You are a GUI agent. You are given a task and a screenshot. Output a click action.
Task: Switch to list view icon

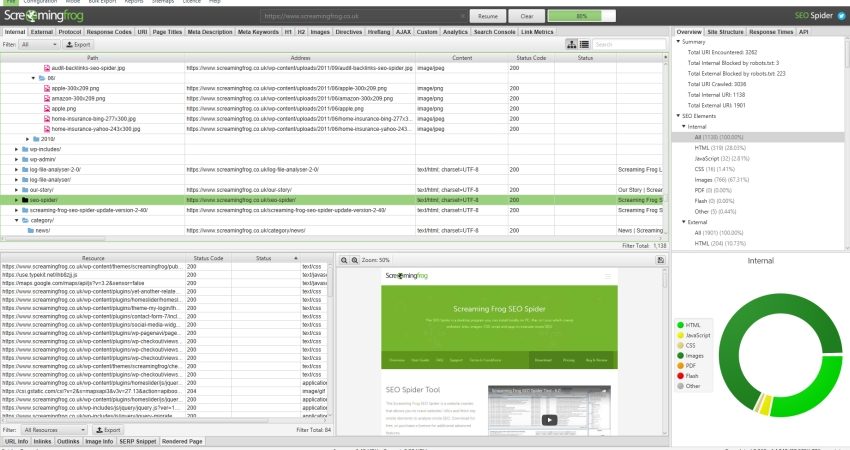[x=584, y=44]
